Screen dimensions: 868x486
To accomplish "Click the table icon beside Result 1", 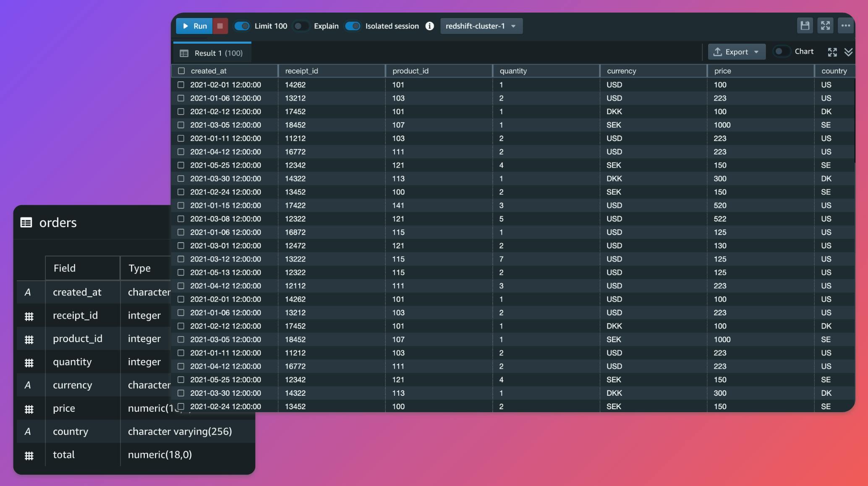I will pyautogui.click(x=183, y=53).
